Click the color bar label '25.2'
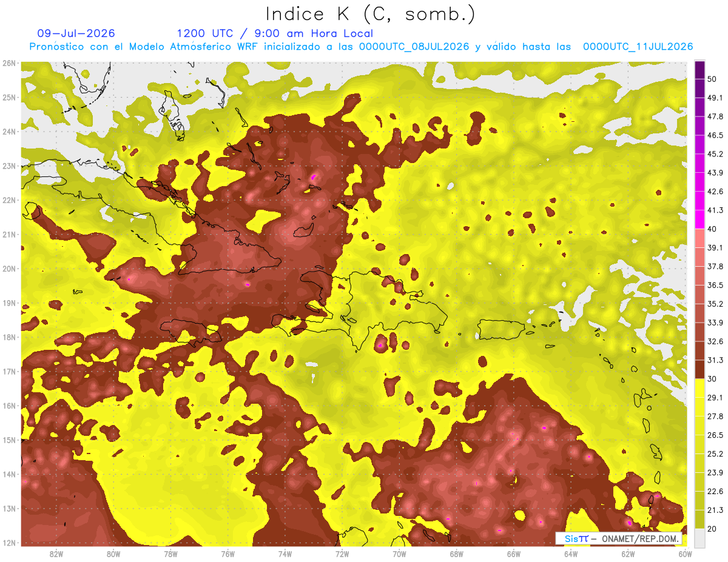The width and height of the screenshot is (728, 562). (x=715, y=454)
